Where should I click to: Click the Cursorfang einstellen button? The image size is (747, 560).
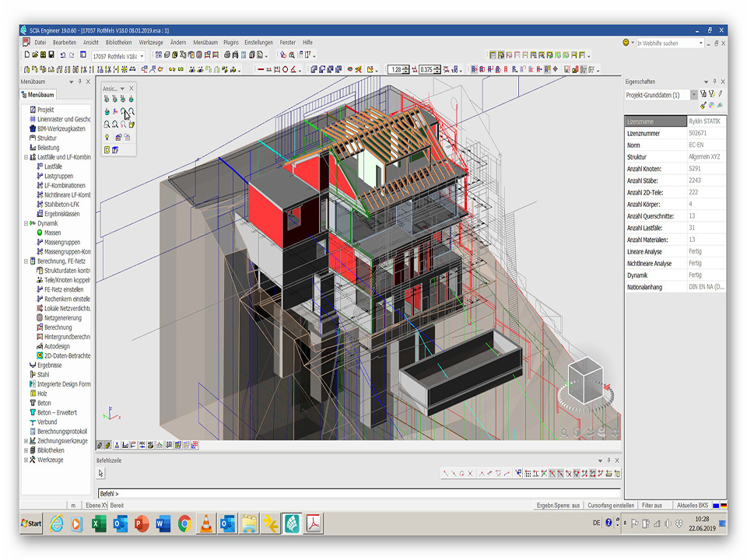tap(611, 505)
